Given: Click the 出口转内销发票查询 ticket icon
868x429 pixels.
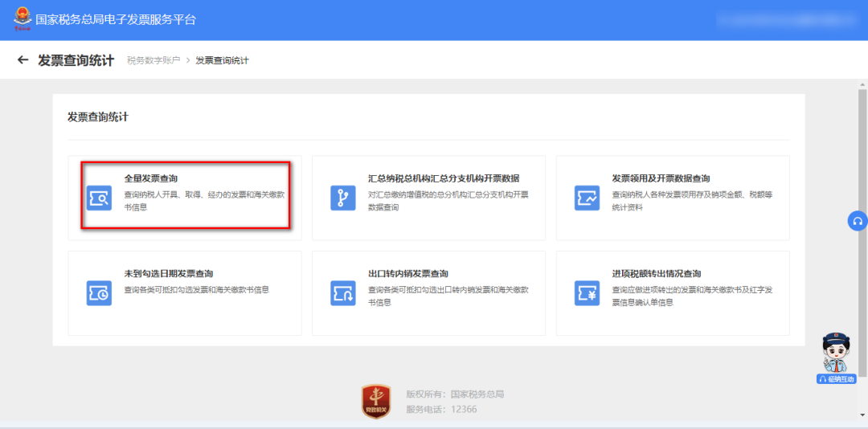Looking at the screenshot, I should (343, 293).
